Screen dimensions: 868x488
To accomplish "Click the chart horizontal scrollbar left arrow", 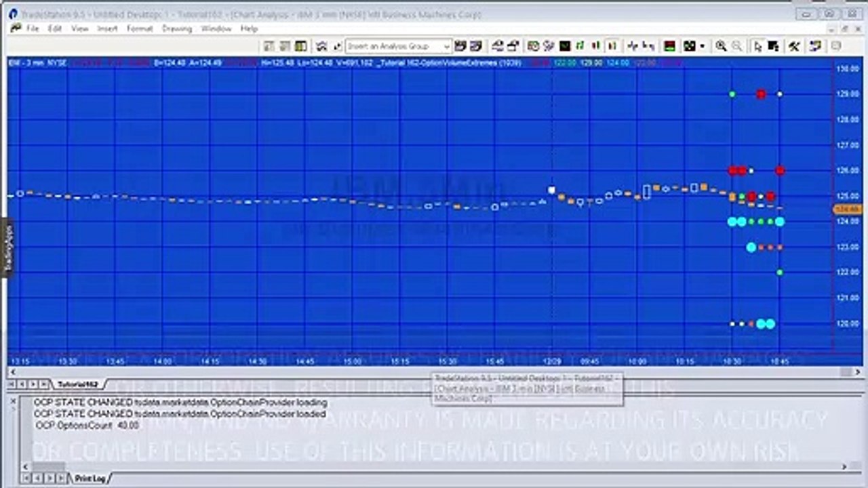I will pos(12,372).
